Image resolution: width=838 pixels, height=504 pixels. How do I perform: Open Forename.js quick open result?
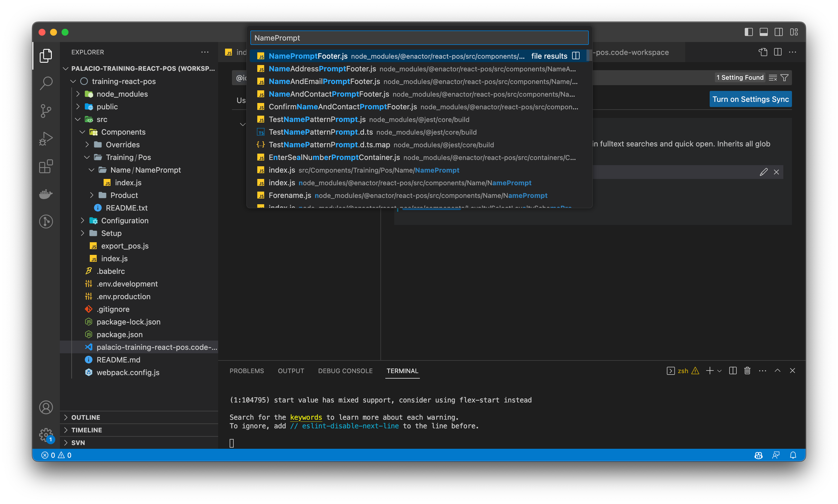click(x=419, y=195)
